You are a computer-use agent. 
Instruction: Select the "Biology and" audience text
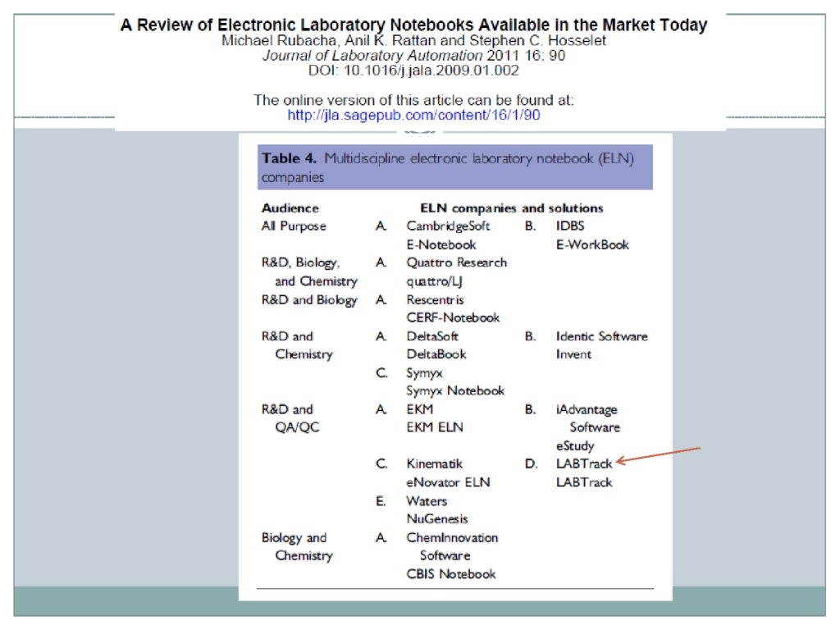tap(294, 538)
